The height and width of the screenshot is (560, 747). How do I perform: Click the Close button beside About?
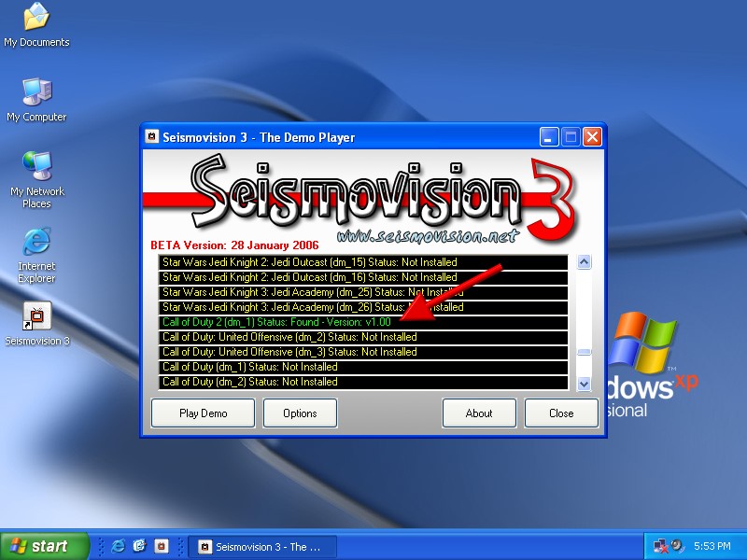point(561,413)
